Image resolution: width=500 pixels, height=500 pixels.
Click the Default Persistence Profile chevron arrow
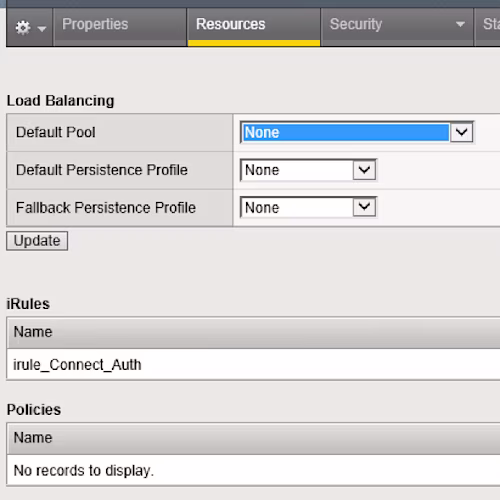pyautogui.click(x=364, y=170)
